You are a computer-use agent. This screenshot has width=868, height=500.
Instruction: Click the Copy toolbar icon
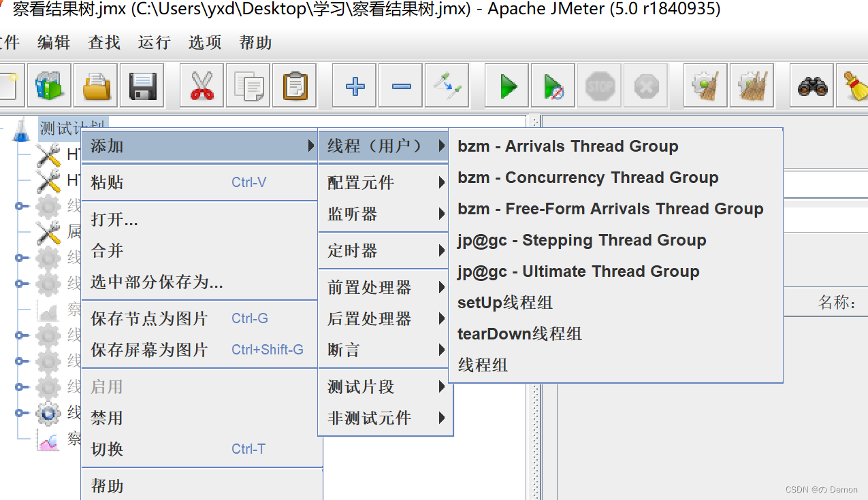coord(248,86)
